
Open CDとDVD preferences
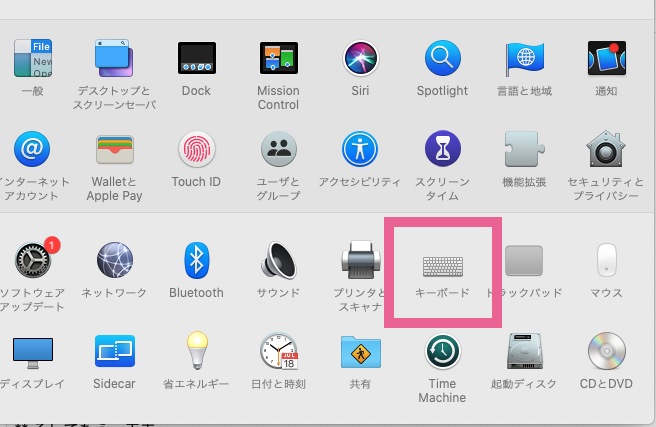(x=607, y=351)
